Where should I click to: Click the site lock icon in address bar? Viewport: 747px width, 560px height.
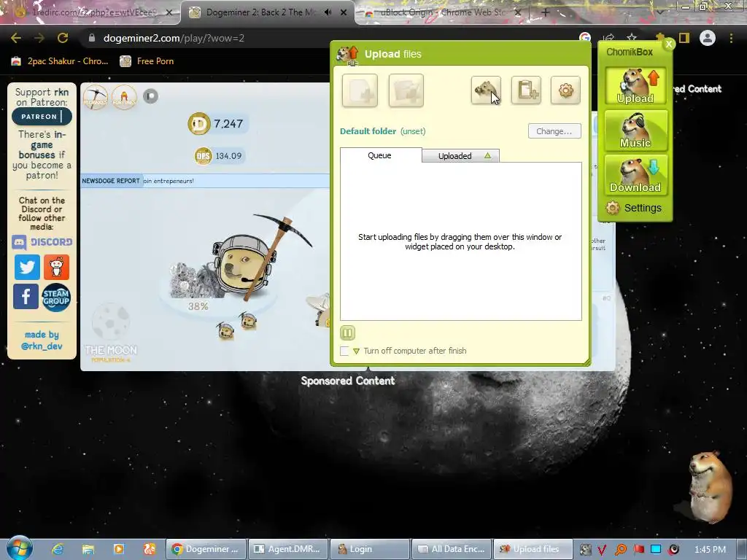click(92, 38)
